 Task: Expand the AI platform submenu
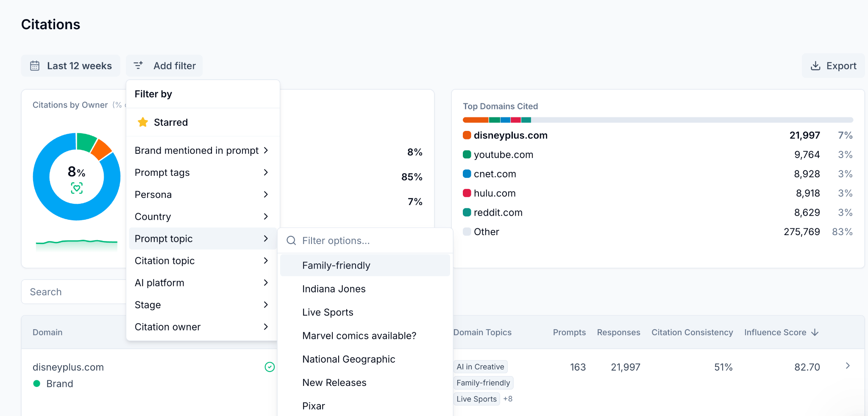[x=203, y=283]
